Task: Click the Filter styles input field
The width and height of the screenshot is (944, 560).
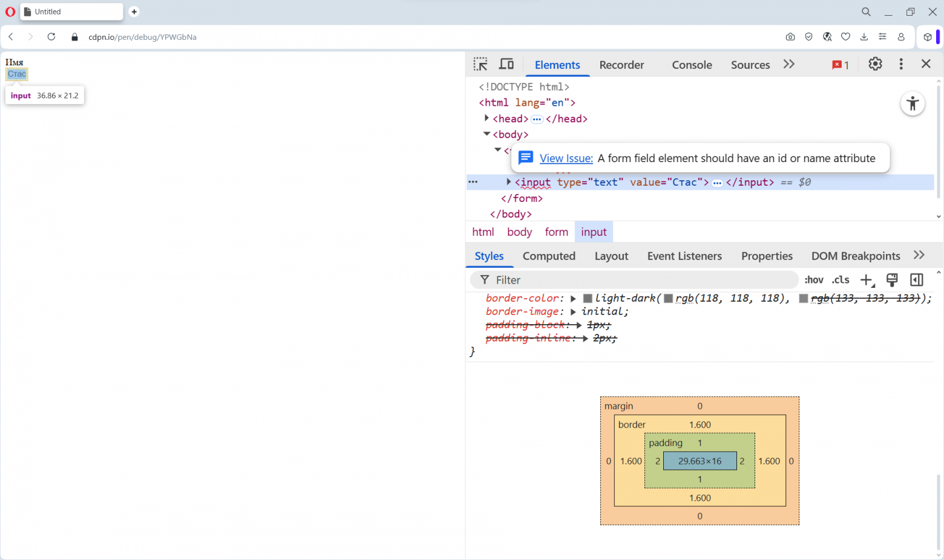Action: (x=635, y=280)
